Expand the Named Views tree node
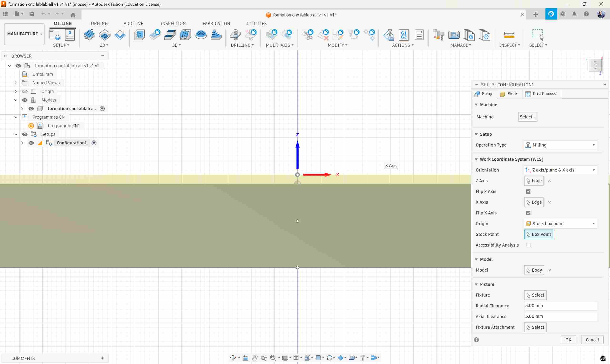This screenshot has width=610, height=364. (x=16, y=83)
